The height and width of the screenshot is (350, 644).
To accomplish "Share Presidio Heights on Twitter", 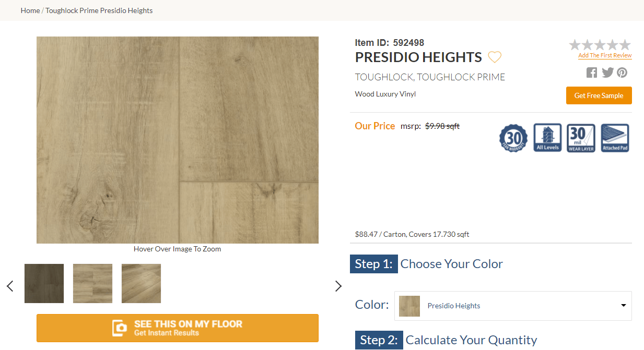I will point(607,73).
